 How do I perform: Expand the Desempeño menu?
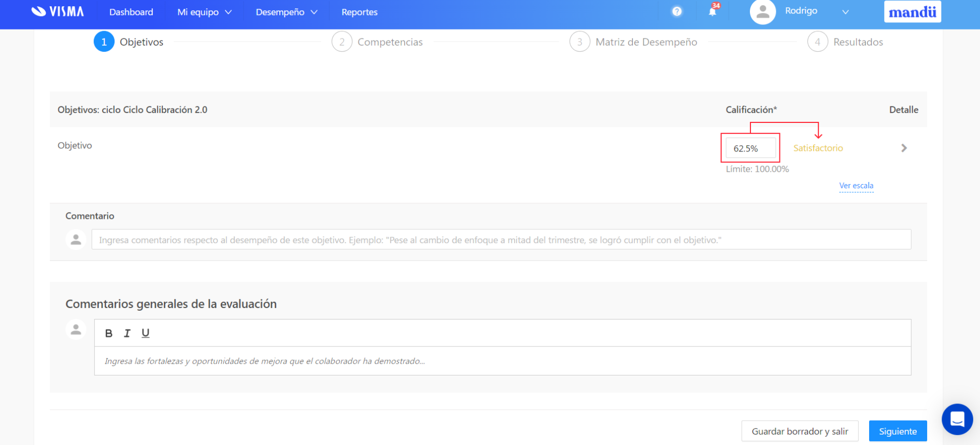(286, 12)
